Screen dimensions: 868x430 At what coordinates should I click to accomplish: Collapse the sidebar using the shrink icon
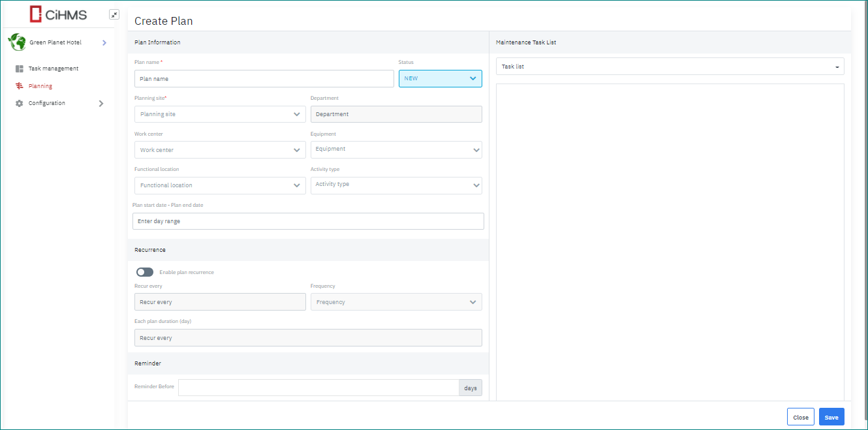click(114, 14)
